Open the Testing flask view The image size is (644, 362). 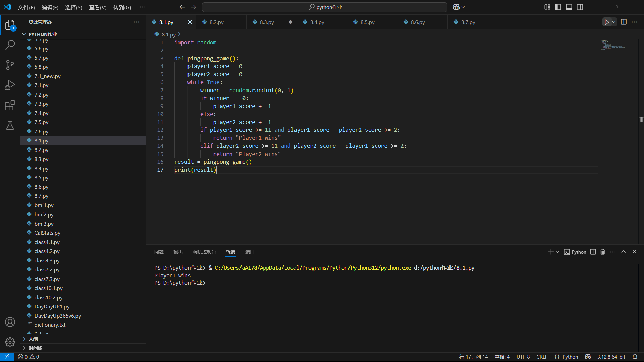tap(10, 125)
